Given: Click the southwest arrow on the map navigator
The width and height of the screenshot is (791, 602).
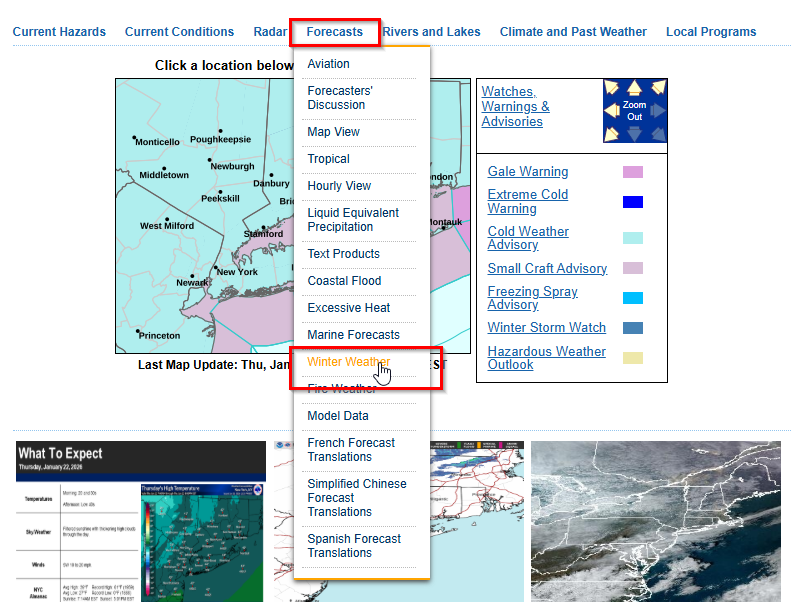Looking at the screenshot, I should tap(611, 134).
